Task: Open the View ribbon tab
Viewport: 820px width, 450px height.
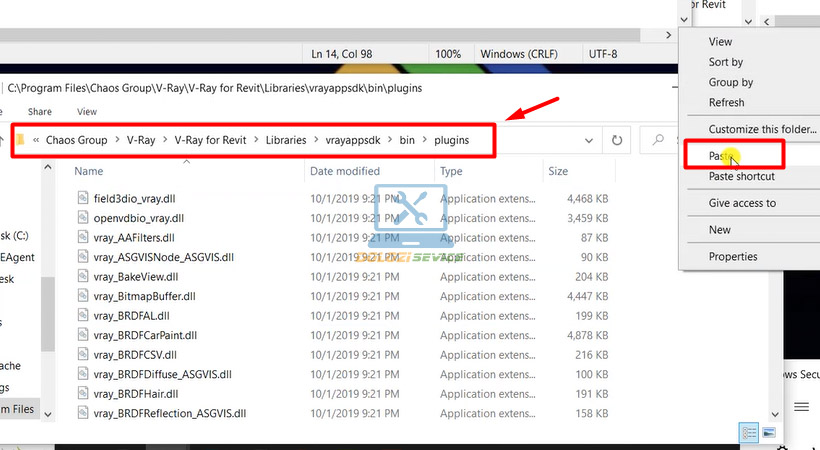Action: [87, 112]
